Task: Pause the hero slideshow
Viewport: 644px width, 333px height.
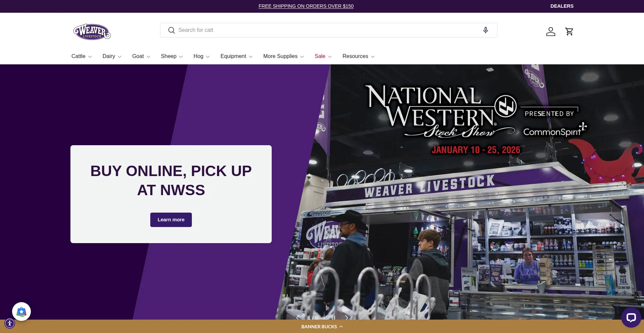Action: pyautogui.click(x=333, y=317)
